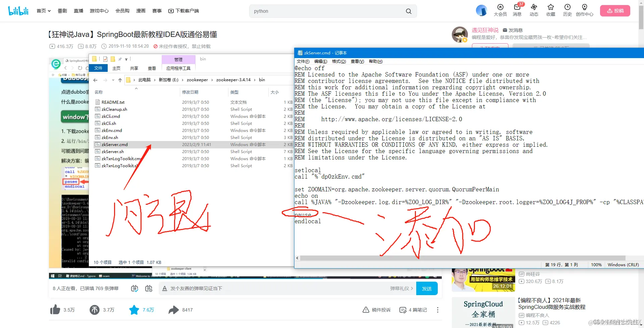This screenshot has width=644, height=328.
Task: Favorite the video with the blue star
Action: (134, 310)
